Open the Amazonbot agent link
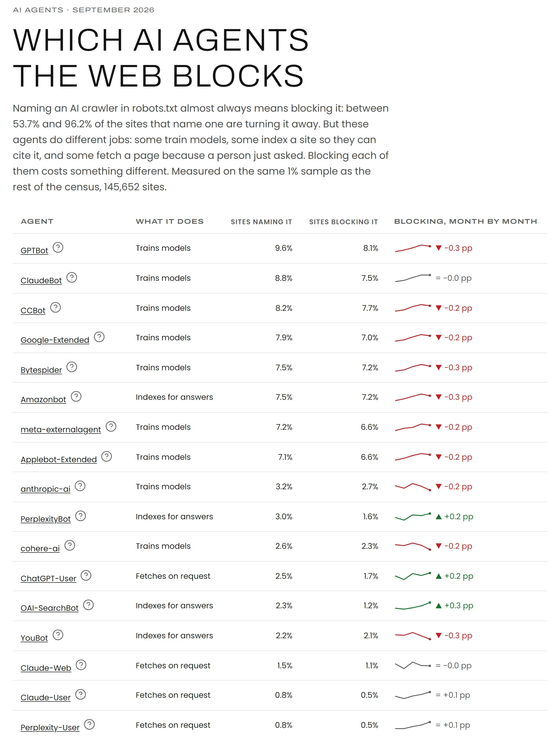This screenshot has height=745, width=560. click(43, 400)
